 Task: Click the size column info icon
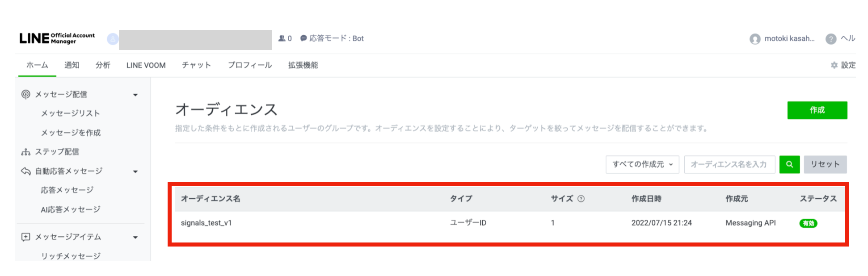(581, 199)
